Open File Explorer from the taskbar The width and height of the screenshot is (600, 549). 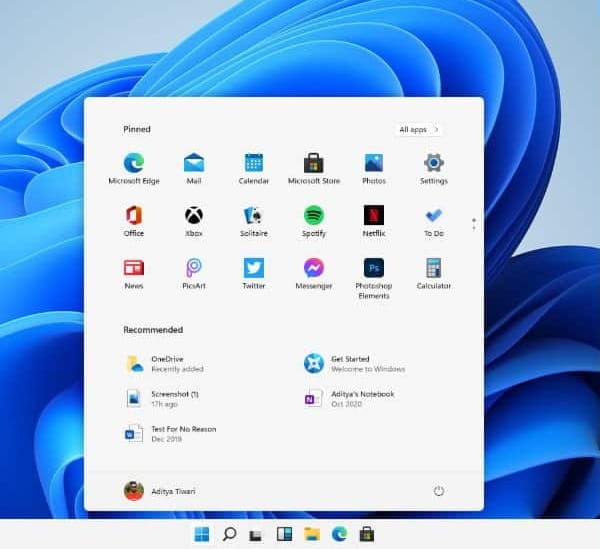pos(312,534)
